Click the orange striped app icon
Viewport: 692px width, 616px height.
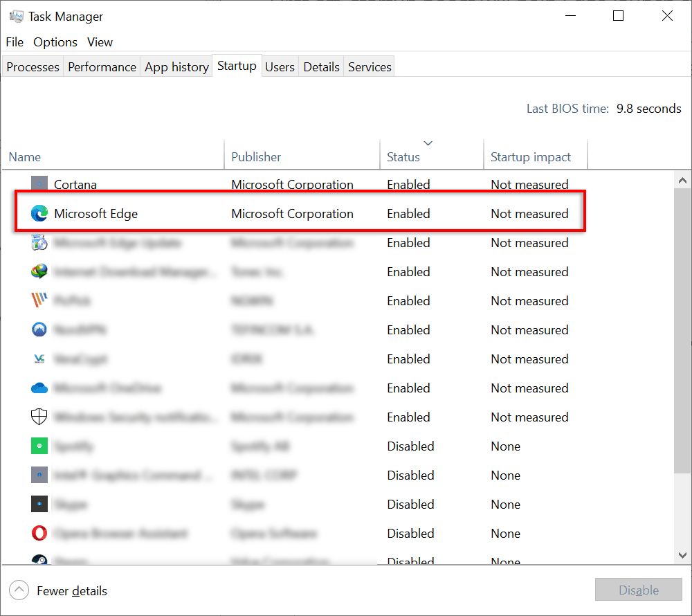click(39, 300)
